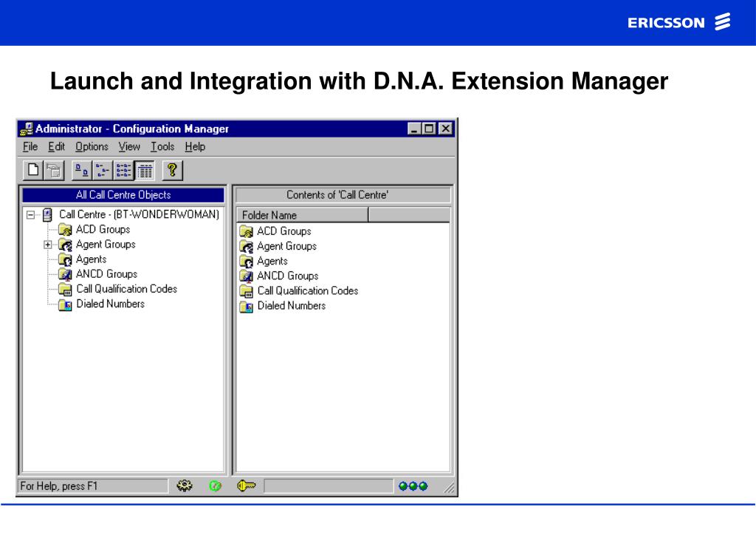Expand the Agent Groups tree node

point(48,245)
